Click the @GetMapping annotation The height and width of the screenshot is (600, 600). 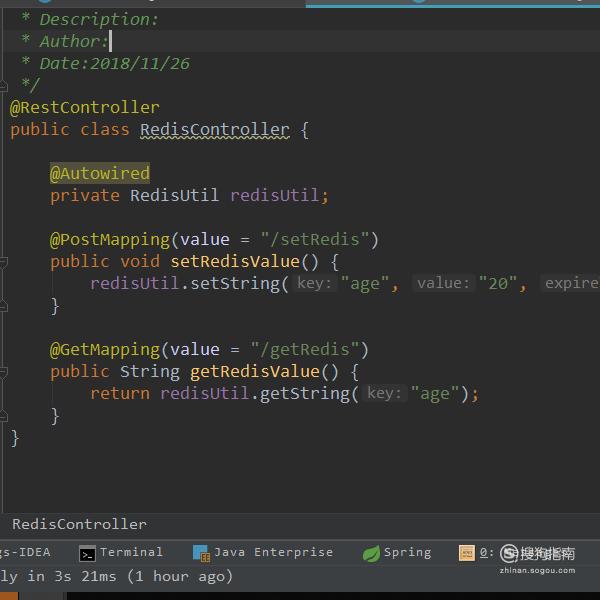click(105, 350)
